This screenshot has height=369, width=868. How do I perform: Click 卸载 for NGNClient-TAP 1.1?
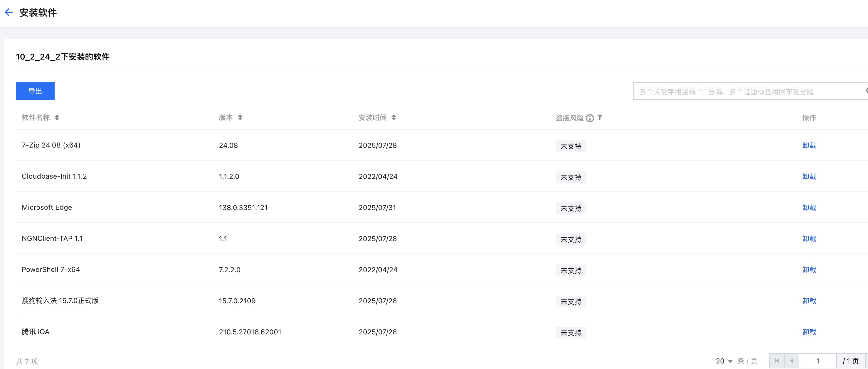[x=809, y=239]
